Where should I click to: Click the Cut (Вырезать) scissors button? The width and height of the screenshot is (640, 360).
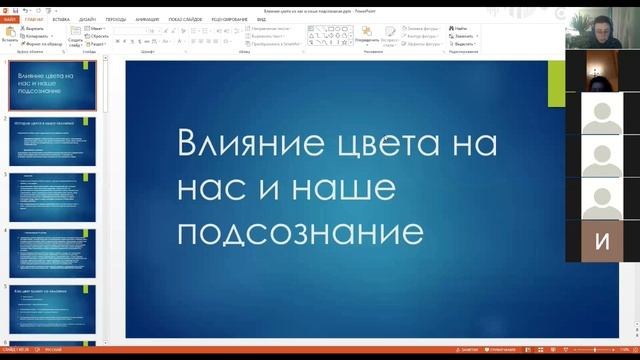tap(32, 29)
